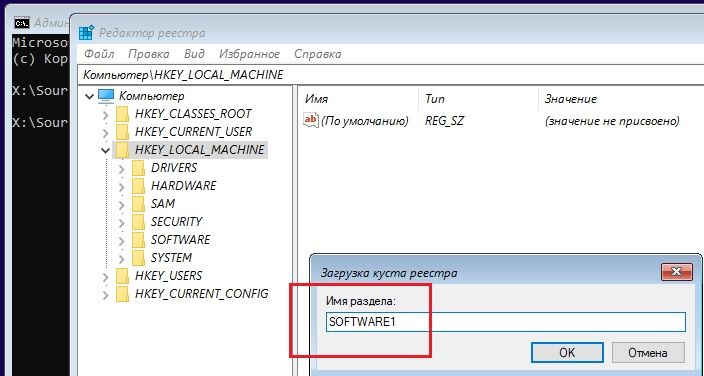Expand the SAM subkey
This screenshot has width=704, height=376.
[x=122, y=205]
